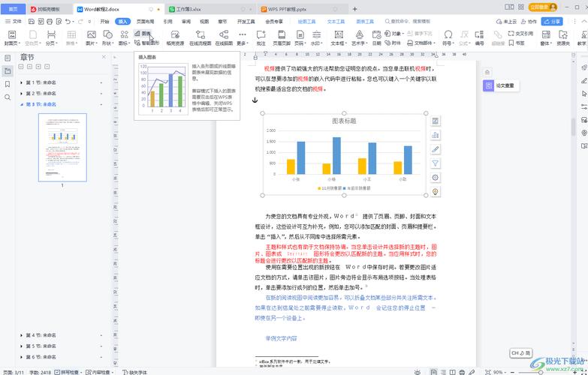Screen dimensions: 588x375
Task: Click the Symbol (符号) omega icon
Action: tap(448, 34)
